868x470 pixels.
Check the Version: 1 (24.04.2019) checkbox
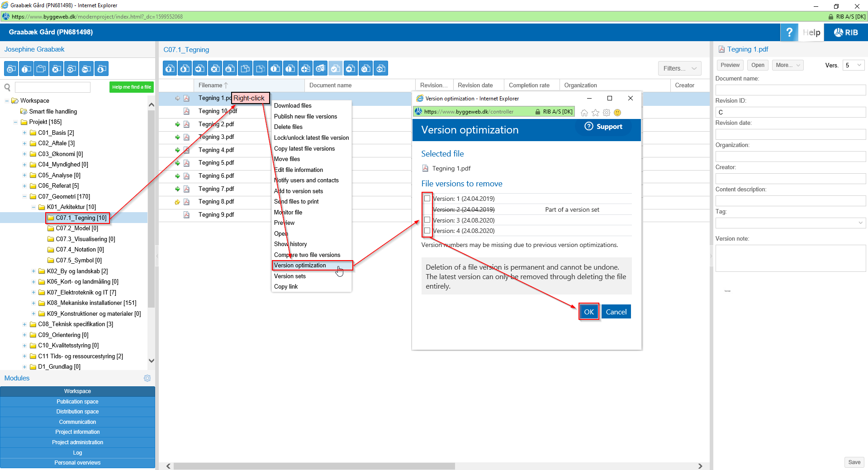[x=427, y=199]
